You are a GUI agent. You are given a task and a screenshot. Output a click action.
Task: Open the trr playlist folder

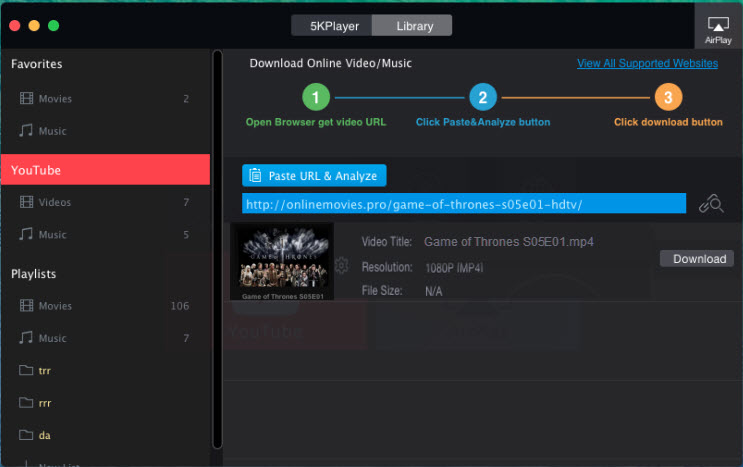[105, 370]
